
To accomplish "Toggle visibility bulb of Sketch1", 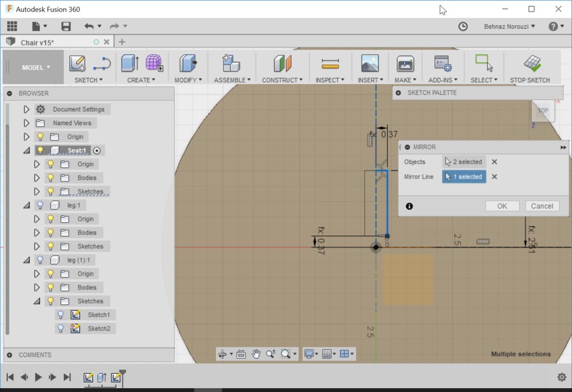I will click(61, 315).
